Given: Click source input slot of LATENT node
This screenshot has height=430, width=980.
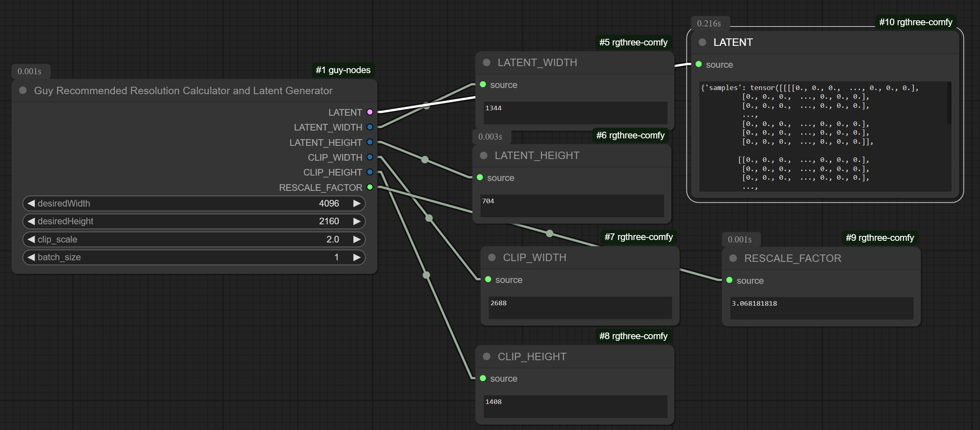Looking at the screenshot, I should (699, 64).
